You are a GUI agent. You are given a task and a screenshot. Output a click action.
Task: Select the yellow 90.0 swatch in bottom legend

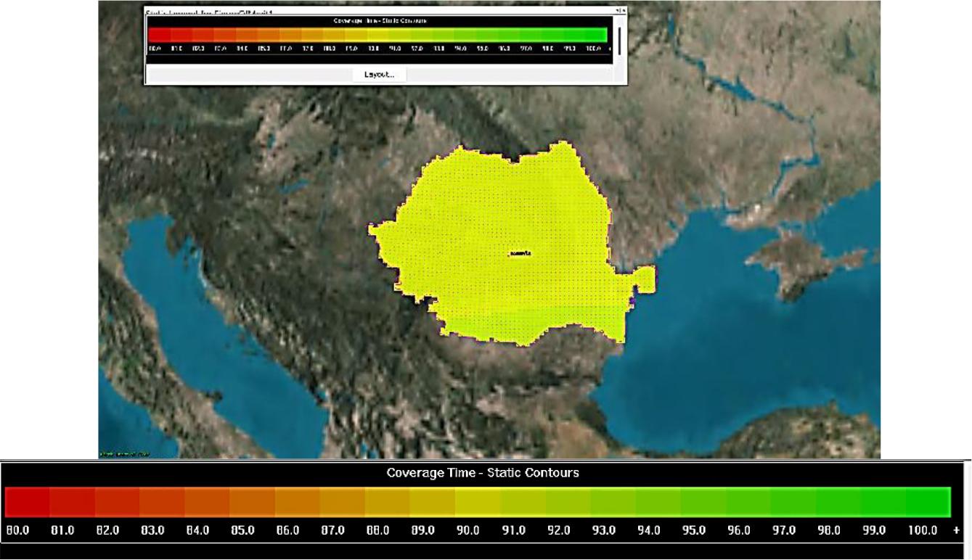(478, 502)
